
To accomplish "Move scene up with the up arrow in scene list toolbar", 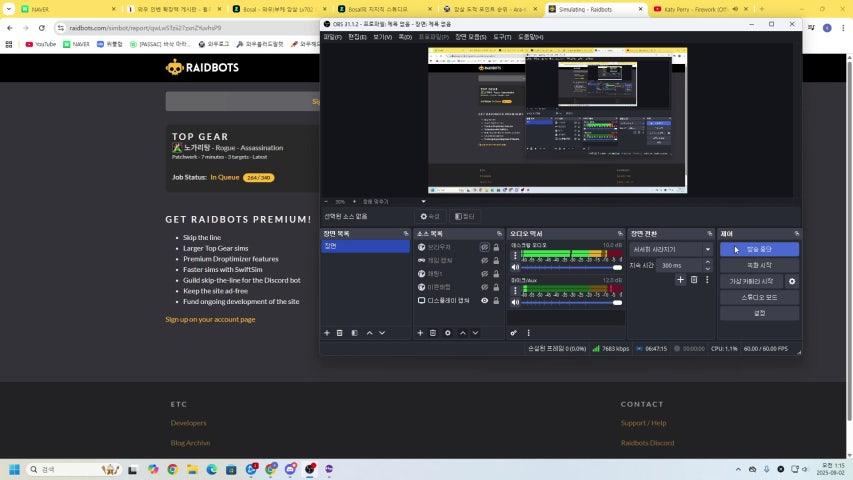I will tap(369, 333).
